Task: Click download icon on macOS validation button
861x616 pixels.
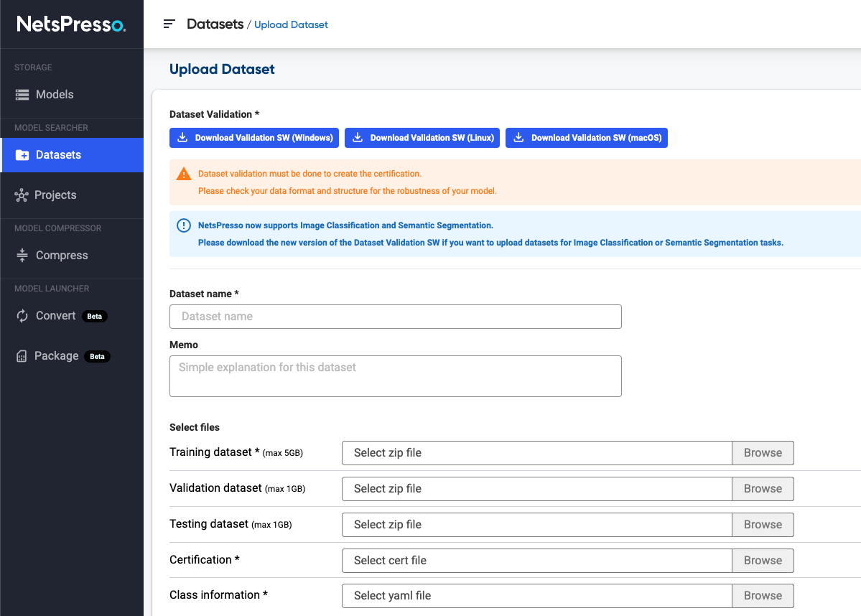Action: coord(518,137)
